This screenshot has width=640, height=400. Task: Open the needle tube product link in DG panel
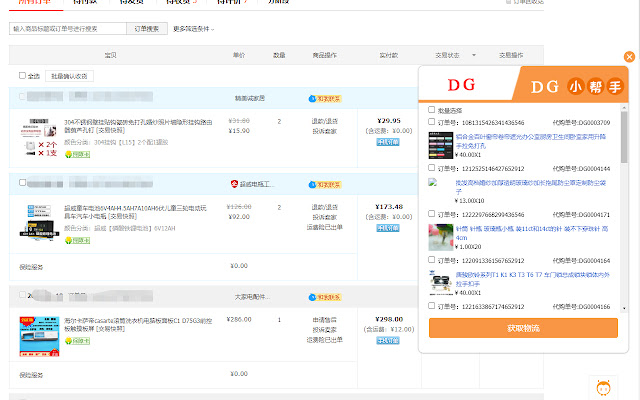click(532, 233)
